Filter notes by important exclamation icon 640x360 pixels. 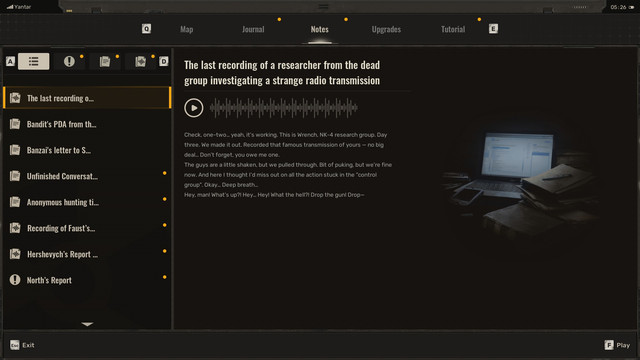click(x=69, y=61)
